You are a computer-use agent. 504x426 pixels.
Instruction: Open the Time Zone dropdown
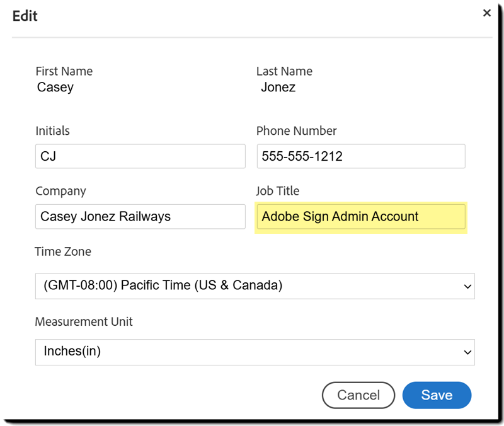point(255,285)
